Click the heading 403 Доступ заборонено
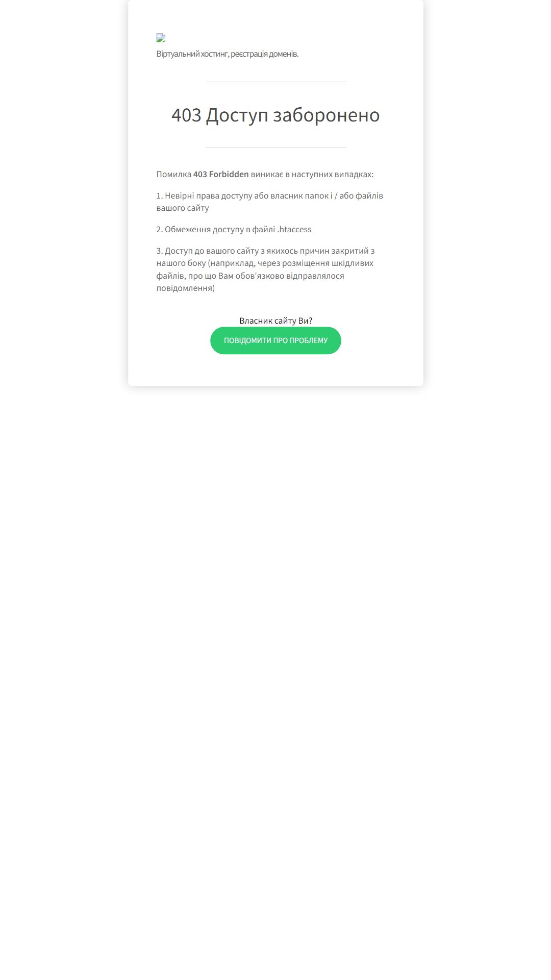 tap(275, 115)
